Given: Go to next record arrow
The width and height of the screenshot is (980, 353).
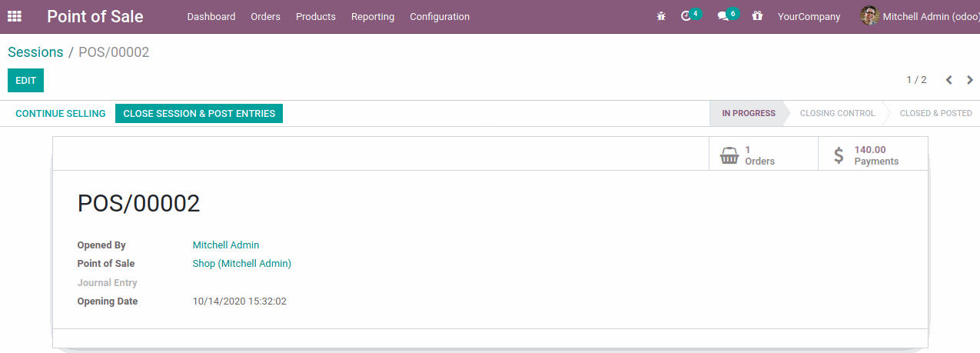Looking at the screenshot, I should 970,80.
